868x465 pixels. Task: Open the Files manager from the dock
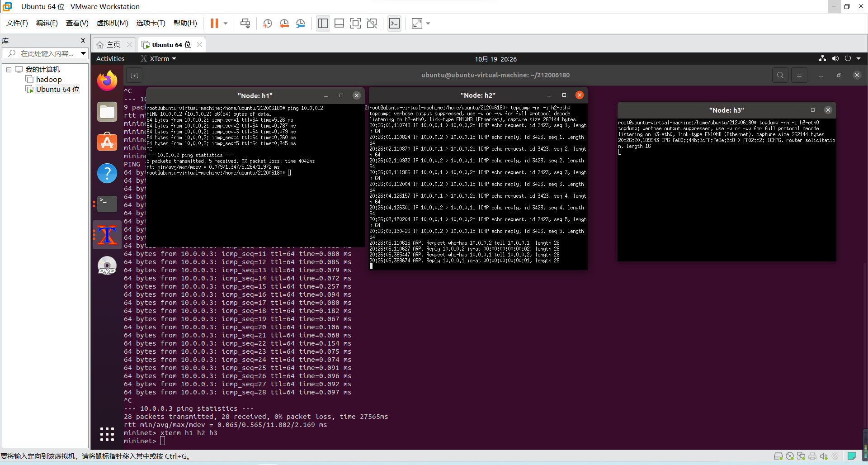(107, 112)
